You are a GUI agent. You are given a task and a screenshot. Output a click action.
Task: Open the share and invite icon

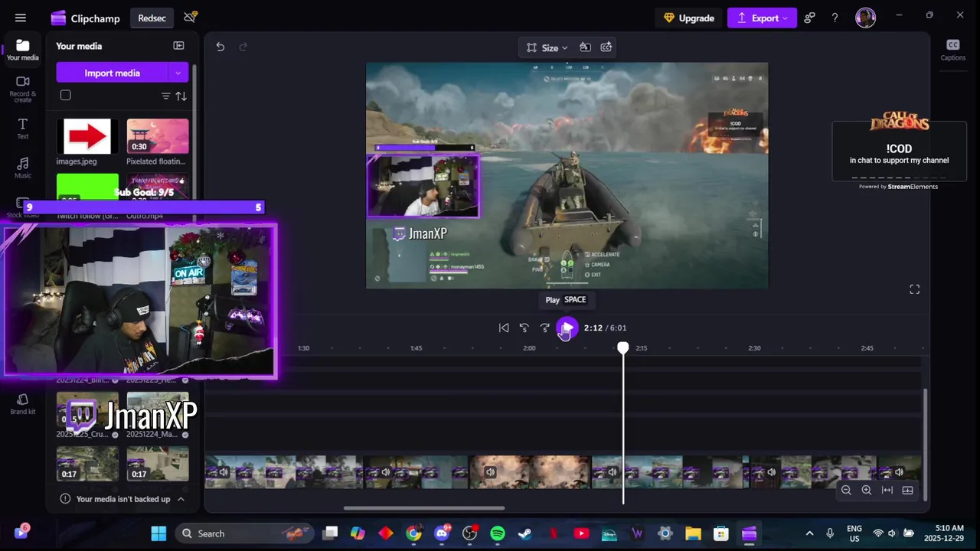pyautogui.click(x=810, y=18)
